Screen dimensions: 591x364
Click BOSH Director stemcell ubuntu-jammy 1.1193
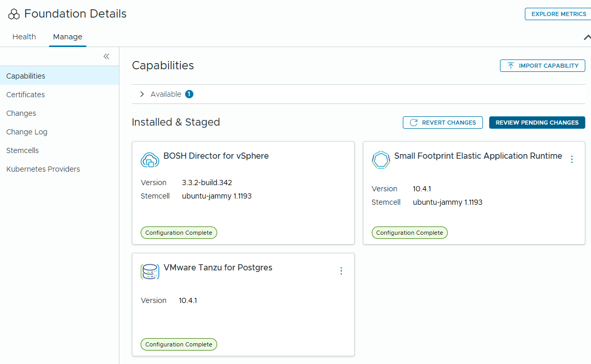click(x=217, y=196)
